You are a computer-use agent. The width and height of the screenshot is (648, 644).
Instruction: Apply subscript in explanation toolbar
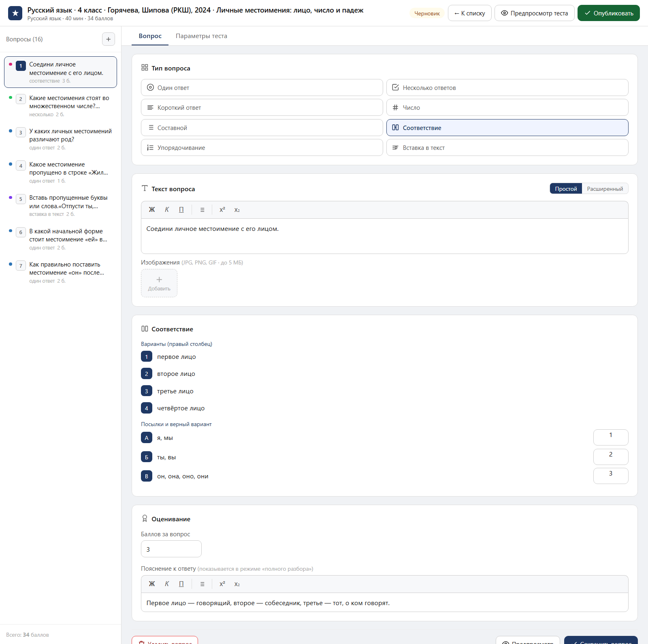(237, 584)
